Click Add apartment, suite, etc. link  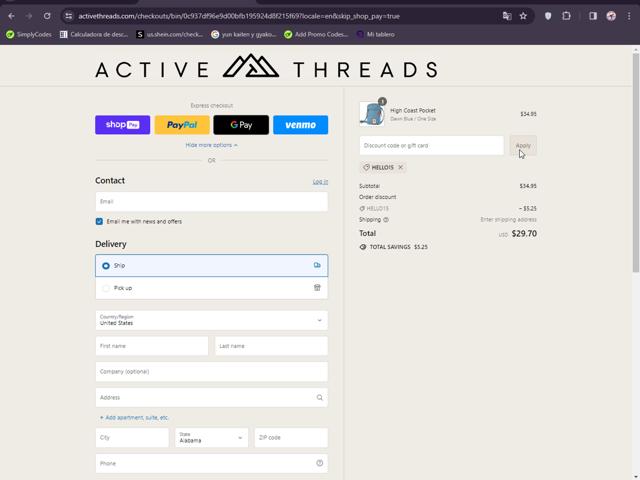[x=134, y=418]
